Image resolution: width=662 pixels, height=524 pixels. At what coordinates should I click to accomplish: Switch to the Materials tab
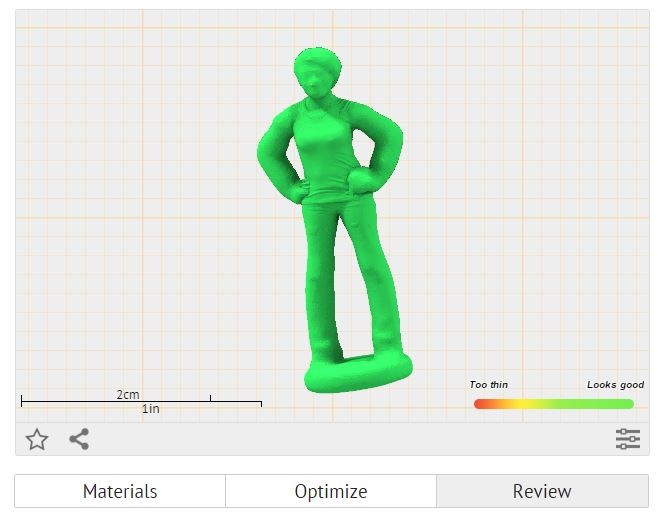point(120,491)
